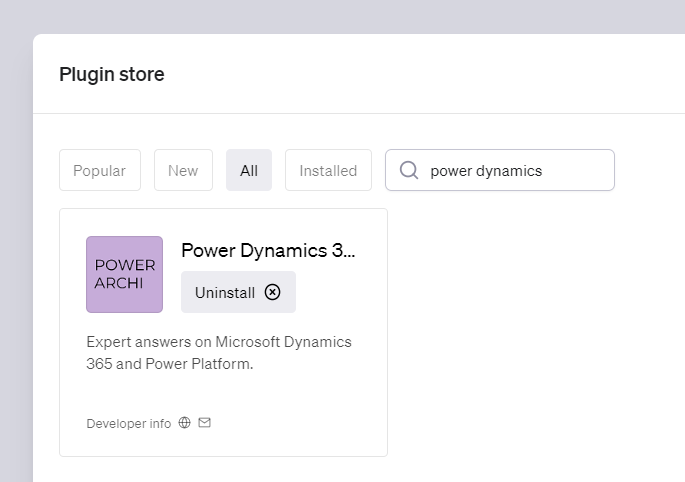
Task: Uninstall the Power Dynamics 365 plugin
Action: [x=238, y=292]
